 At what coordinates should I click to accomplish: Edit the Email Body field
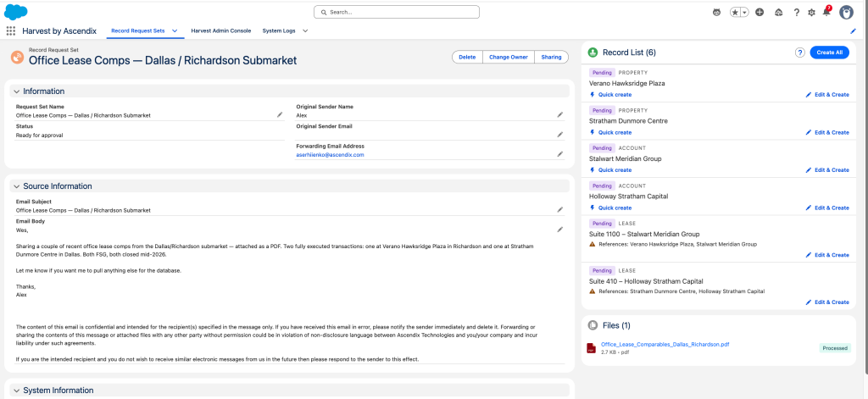[560, 229]
